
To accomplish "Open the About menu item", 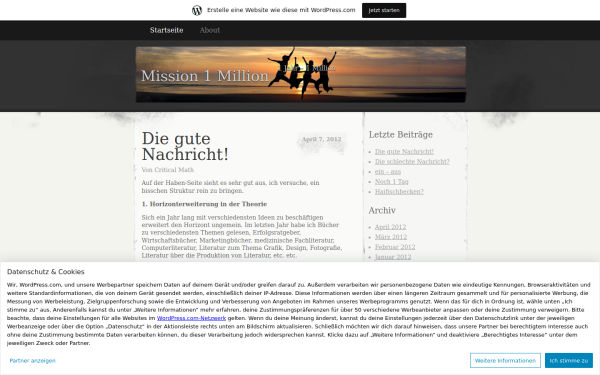I will tap(210, 30).
